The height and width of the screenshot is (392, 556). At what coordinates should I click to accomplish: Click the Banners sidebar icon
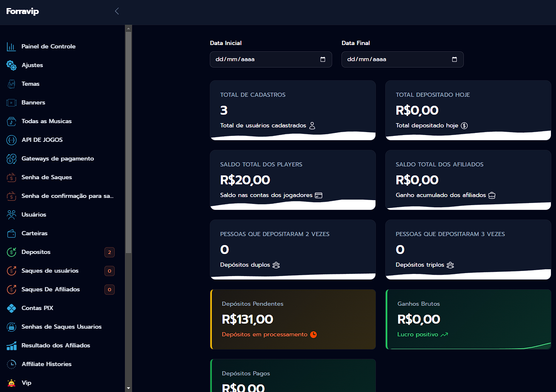(11, 102)
